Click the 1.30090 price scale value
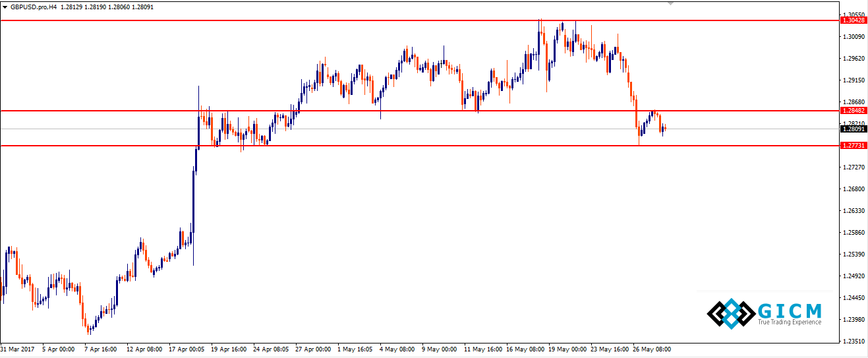This screenshot has width=868, height=358. (853, 37)
